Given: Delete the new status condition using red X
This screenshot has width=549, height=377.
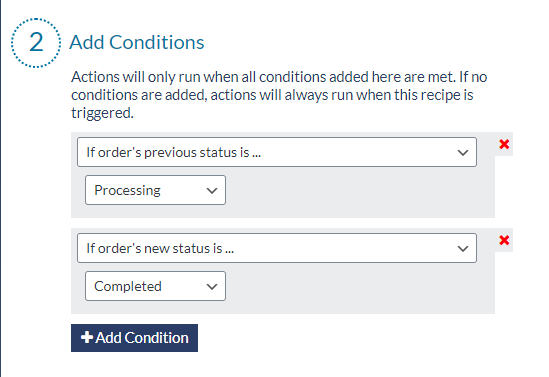Looking at the screenshot, I should (504, 240).
